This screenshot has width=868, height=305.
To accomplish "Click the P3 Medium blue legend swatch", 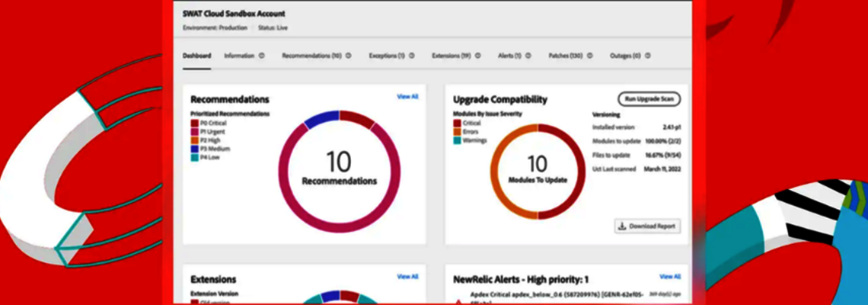I will tap(194, 149).
